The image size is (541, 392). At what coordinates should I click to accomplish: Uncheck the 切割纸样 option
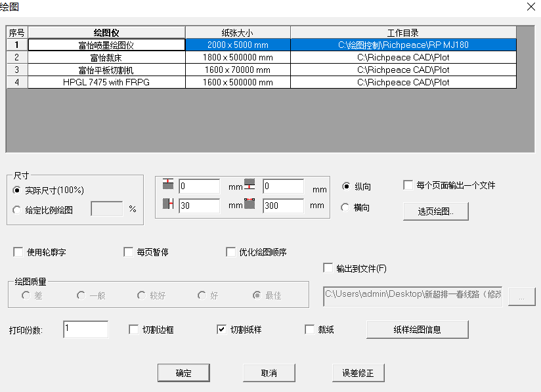(222, 330)
